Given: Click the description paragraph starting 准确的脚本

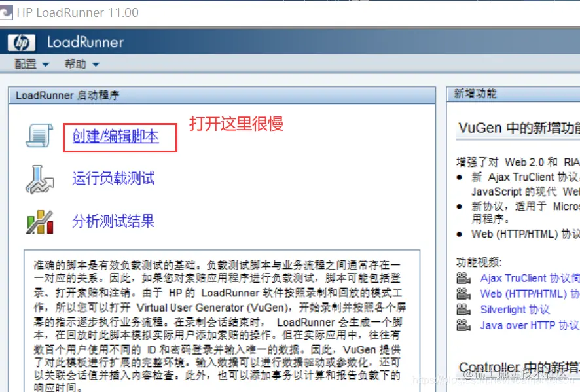Looking at the screenshot, I should click(x=219, y=327).
